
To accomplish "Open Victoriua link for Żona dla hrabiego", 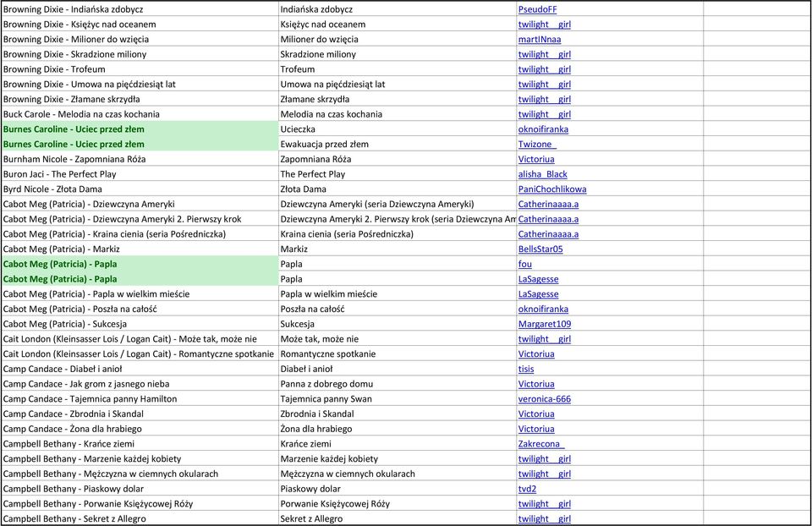I will coord(536,430).
